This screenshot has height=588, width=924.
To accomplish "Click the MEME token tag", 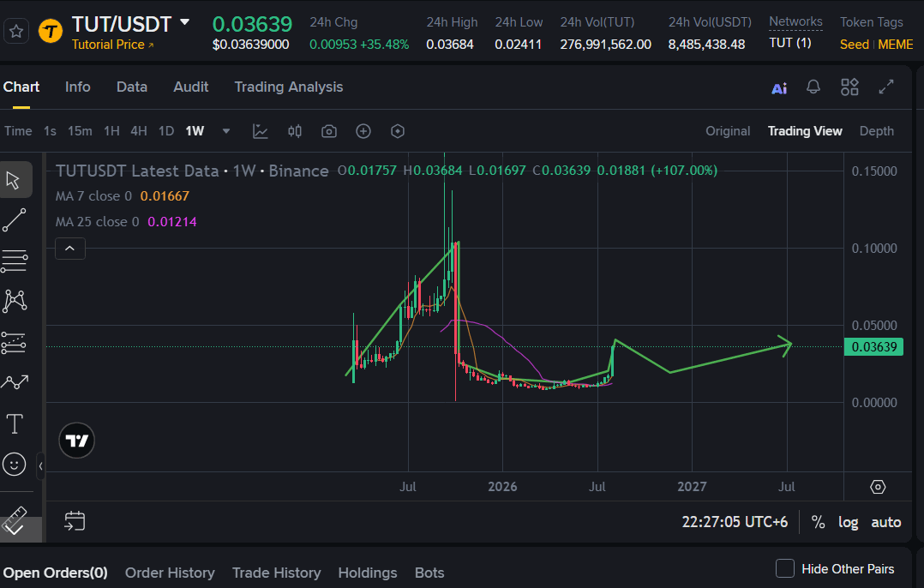I will pyautogui.click(x=895, y=45).
